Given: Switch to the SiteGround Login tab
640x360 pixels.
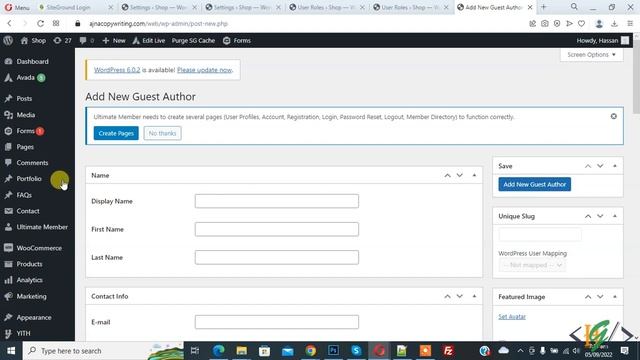Looking at the screenshot, I should (68, 7).
